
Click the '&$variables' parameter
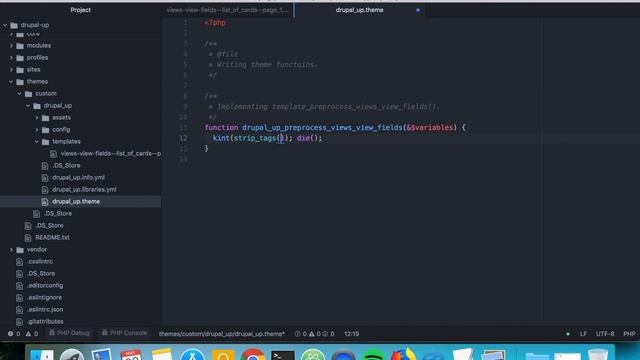[x=429, y=128]
